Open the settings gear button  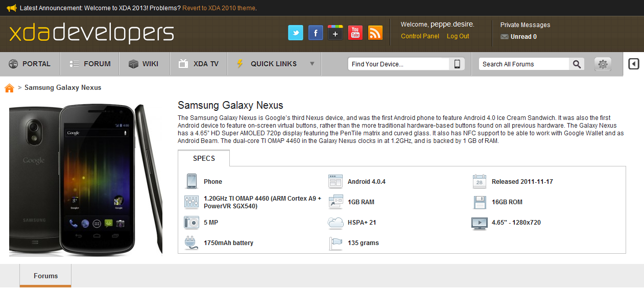603,64
